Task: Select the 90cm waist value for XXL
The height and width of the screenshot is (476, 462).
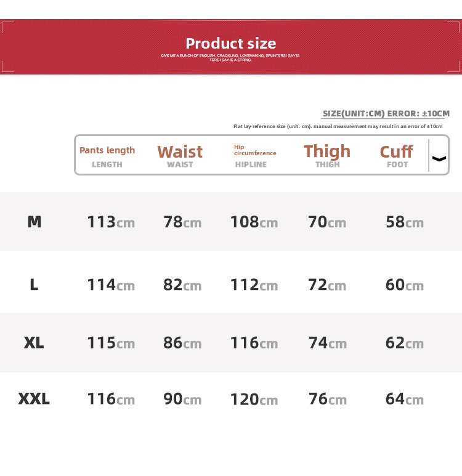Action: click(182, 399)
